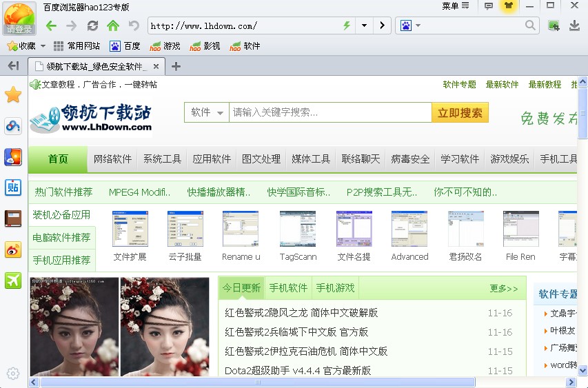
Task: Select the 今日更新 tab
Action: pyautogui.click(x=241, y=288)
